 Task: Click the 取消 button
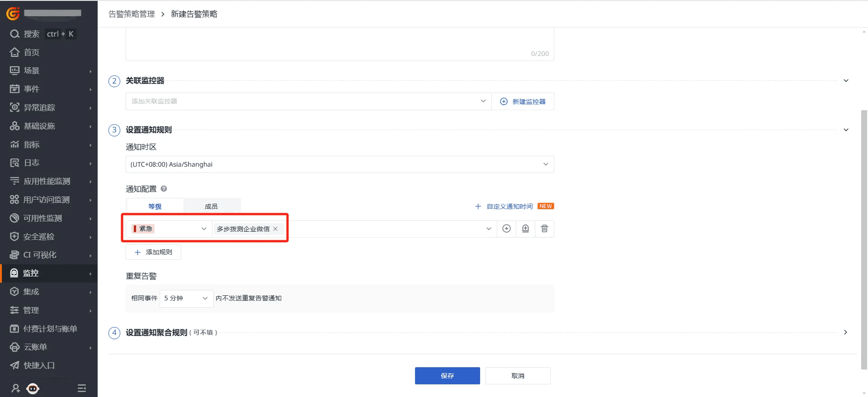click(x=518, y=376)
